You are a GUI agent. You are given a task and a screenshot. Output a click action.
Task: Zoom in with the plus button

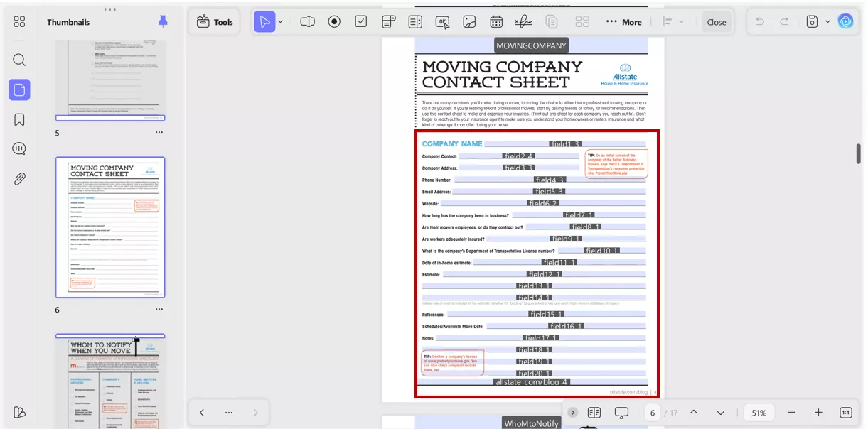pos(818,413)
